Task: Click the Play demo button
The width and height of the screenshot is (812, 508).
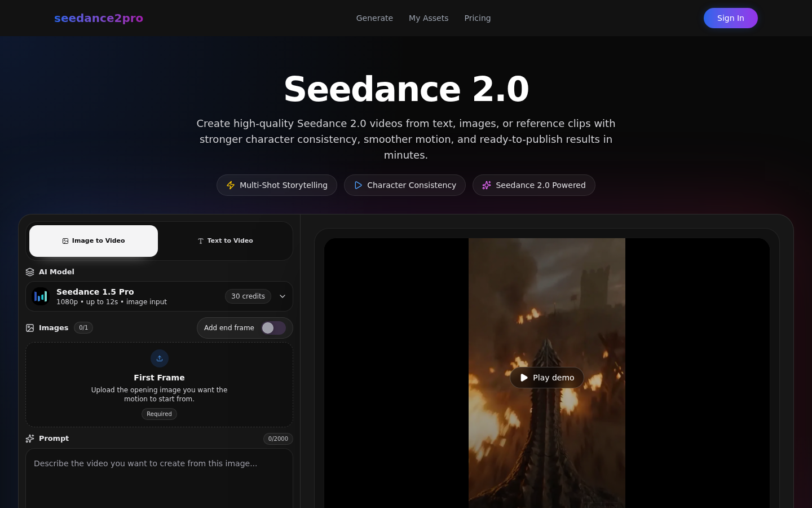Action: (x=546, y=378)
